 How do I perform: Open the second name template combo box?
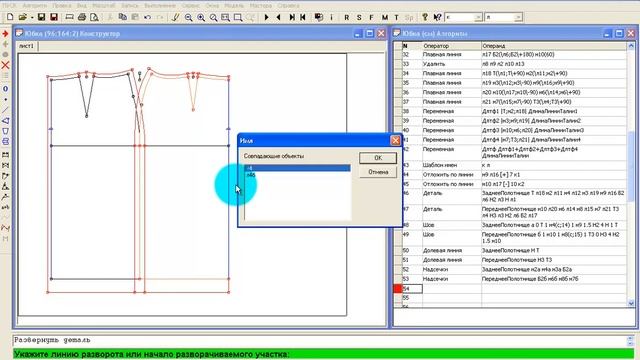pyautogui.click(x=518, y=17)
